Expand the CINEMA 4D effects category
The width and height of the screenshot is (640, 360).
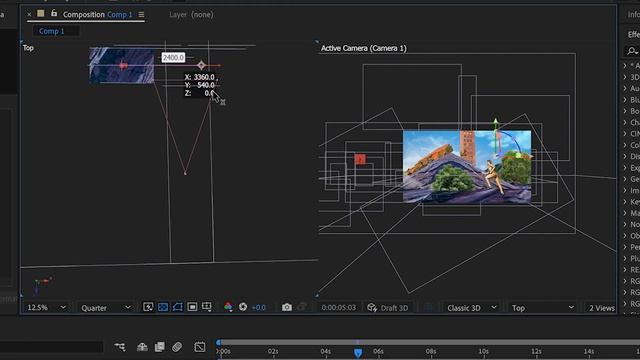[625, 133]
